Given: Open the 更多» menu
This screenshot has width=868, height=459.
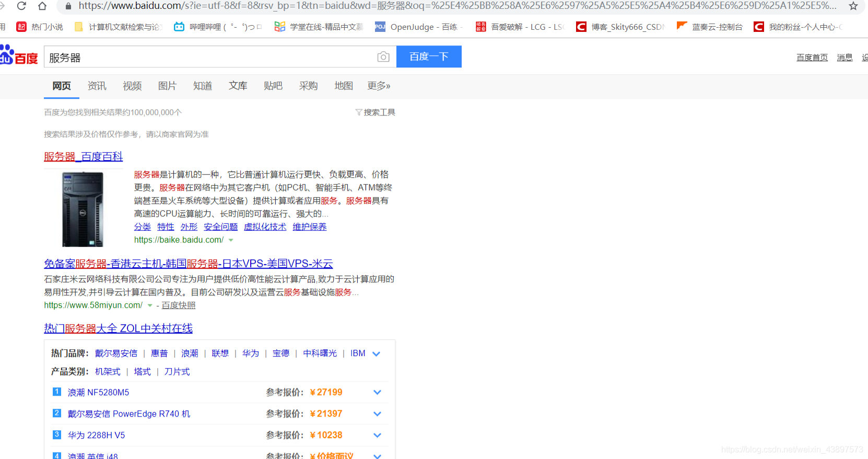Looking at the screenshot, I should 379,86.
